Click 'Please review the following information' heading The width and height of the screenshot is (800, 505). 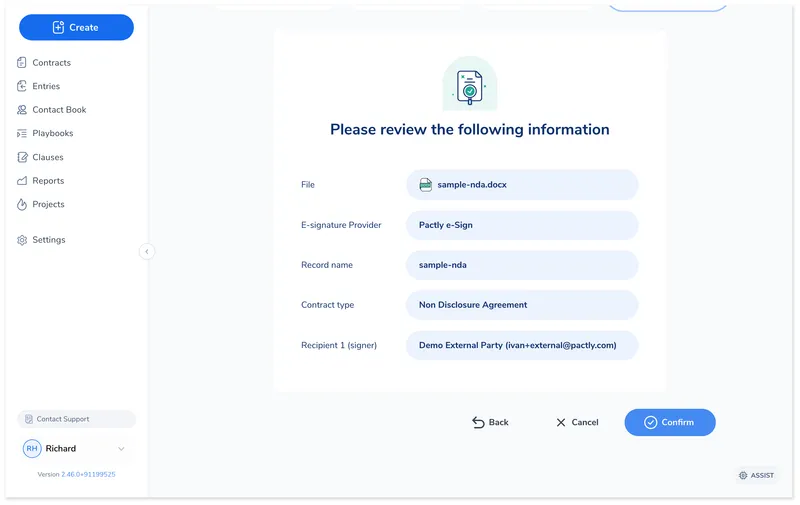coord(469,129)
